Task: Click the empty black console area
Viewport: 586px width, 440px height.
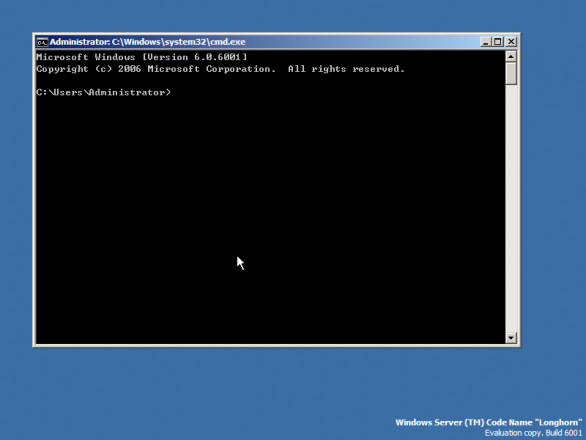Action: tap(269, 217)
